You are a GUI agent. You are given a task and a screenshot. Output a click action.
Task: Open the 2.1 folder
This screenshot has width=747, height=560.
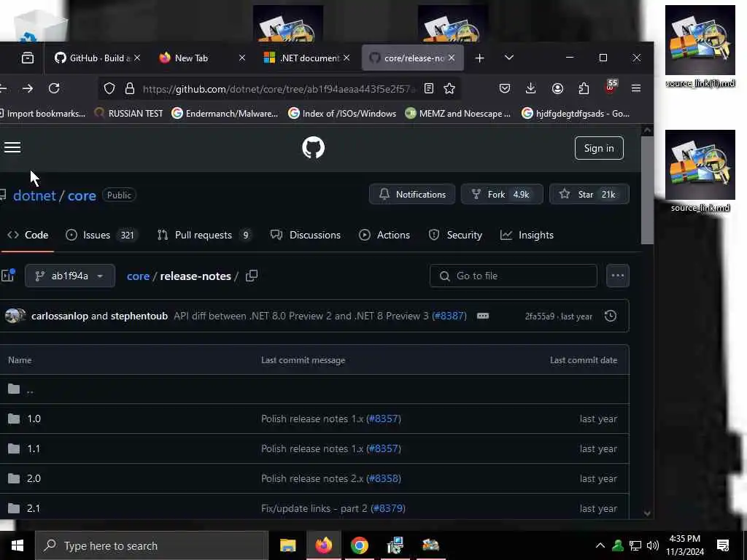pyautogui.click(x=34, y=508)
